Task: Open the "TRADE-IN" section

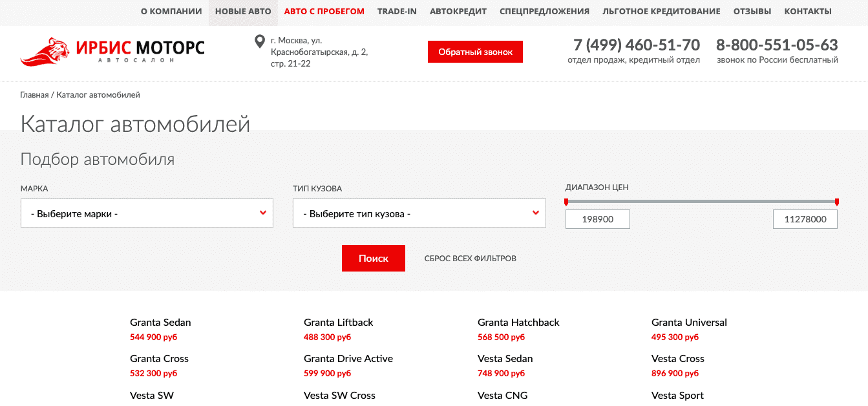Action: click(x=397, y=11)
